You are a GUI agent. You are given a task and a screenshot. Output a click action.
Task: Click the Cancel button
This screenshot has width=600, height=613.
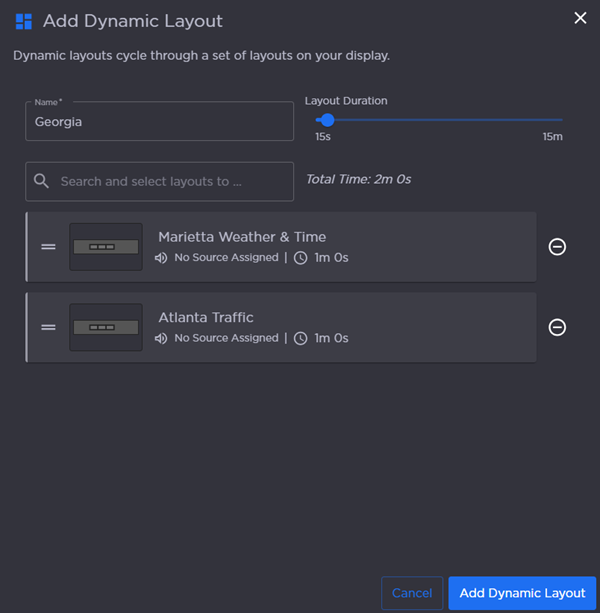tap(412, 593)
